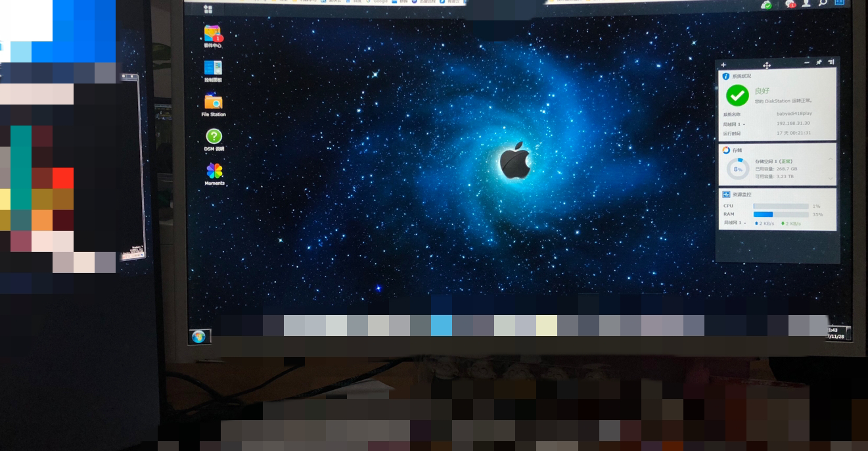Click the RAM usage bar
Image resolution: width=868 pixels, height=451 pixels.
pos(781,214)
